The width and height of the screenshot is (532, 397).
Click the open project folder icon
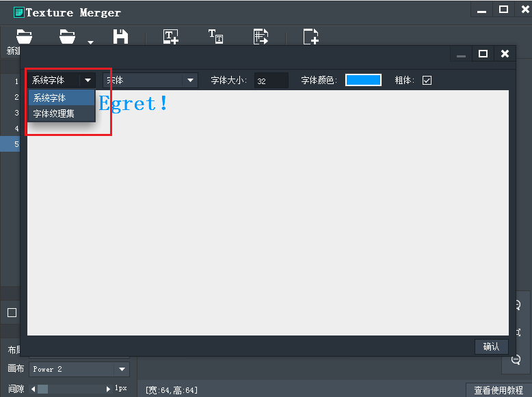(x=67, y=37)
